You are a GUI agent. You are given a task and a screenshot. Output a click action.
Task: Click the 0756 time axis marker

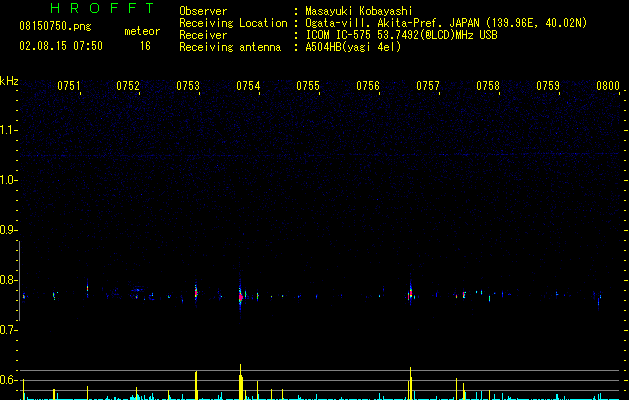(x=368, y=86)
